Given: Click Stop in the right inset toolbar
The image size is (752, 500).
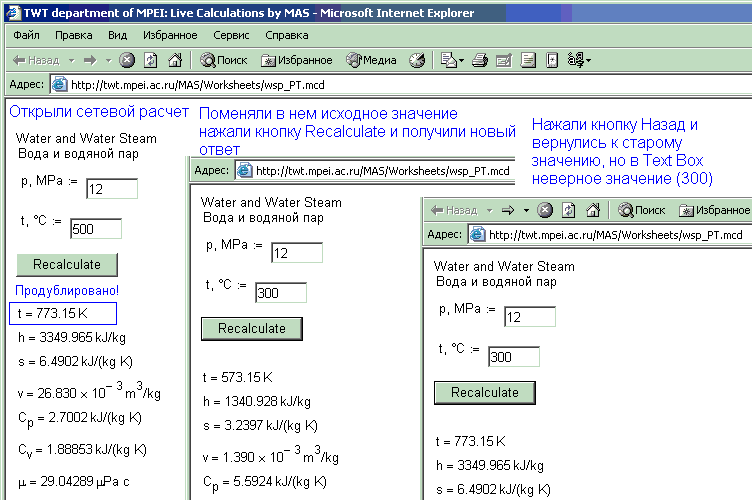Looking at the screenshot, I should pyautogui.click(x=545, y=210).
